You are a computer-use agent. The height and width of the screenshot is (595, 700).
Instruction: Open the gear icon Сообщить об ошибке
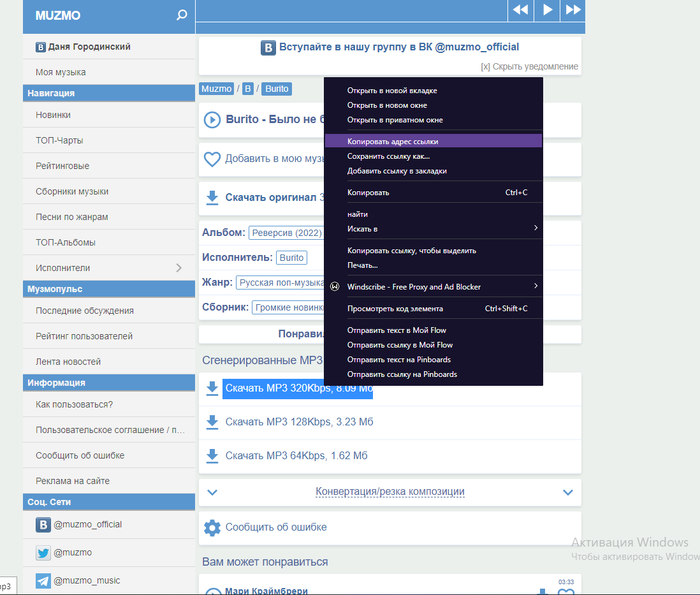pyautogui.click(x=212, y=527)
